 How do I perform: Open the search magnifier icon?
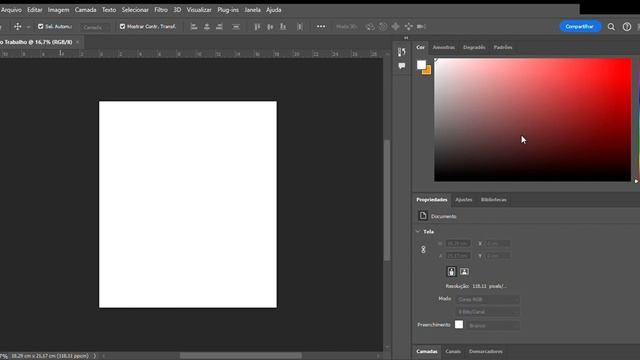coord(611,27)
